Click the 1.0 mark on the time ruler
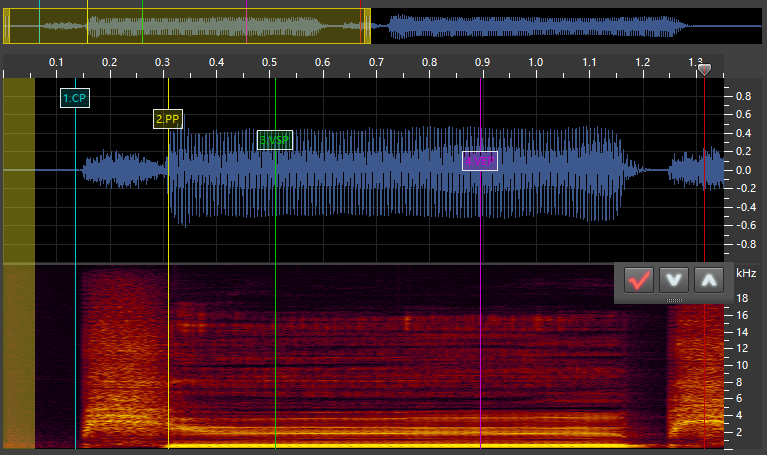Viewport: 767px width, 455px height. [x=536, y=63]
